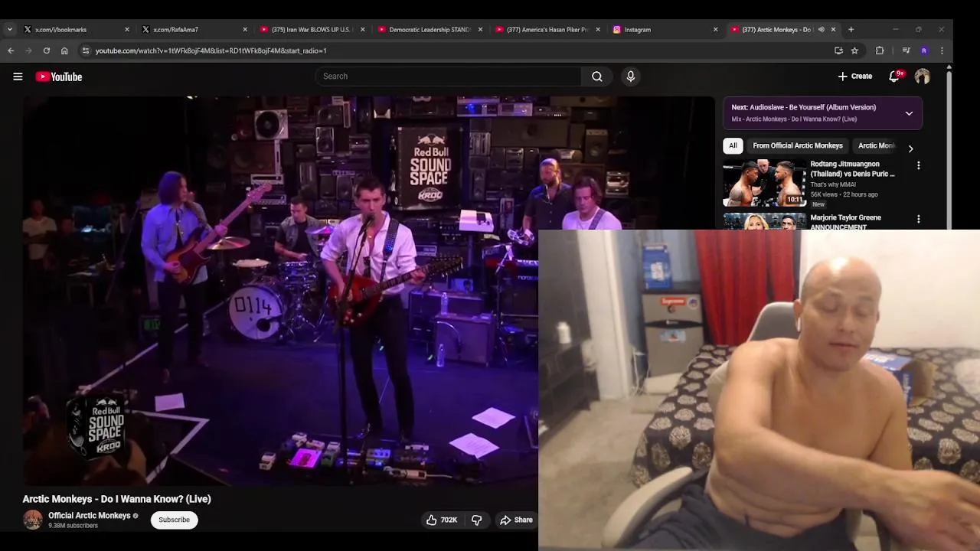Open tab search dropdown arrow
The width and height of the screenshot is (980, 551).
pyautogui.click(x=9, y=30)
